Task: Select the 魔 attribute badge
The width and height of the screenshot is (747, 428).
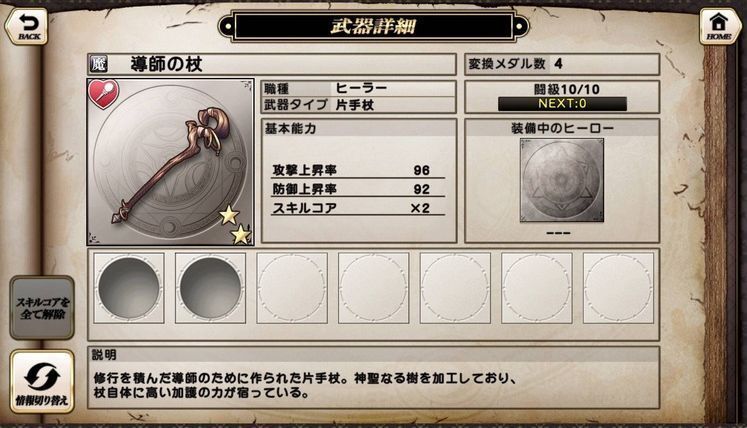Action: pos(98,64)
